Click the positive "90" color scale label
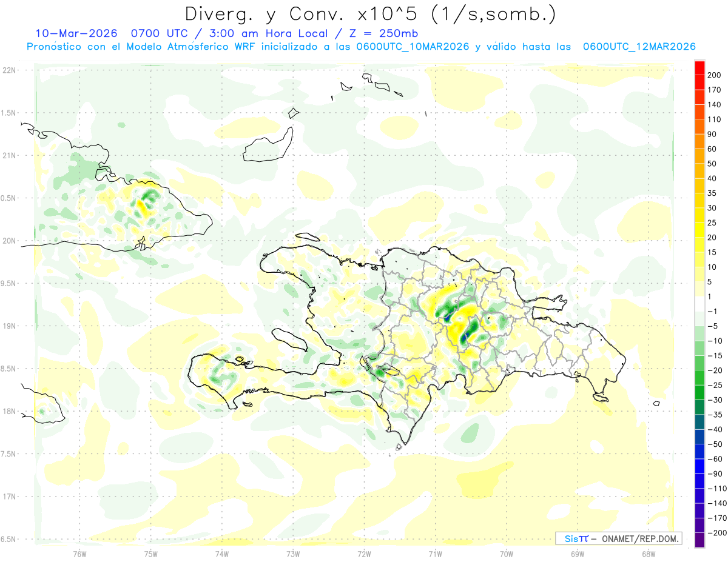The height and width of the screenshot is (562, 728). [712, 134]
